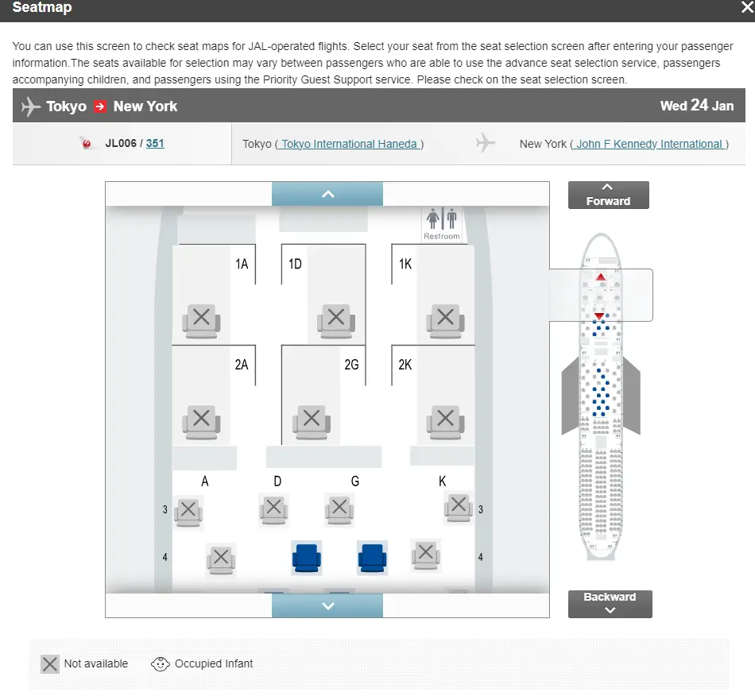755x700 pixels.
Task: Click unavailable seat 1A in first class
Action: click(201, 319)
